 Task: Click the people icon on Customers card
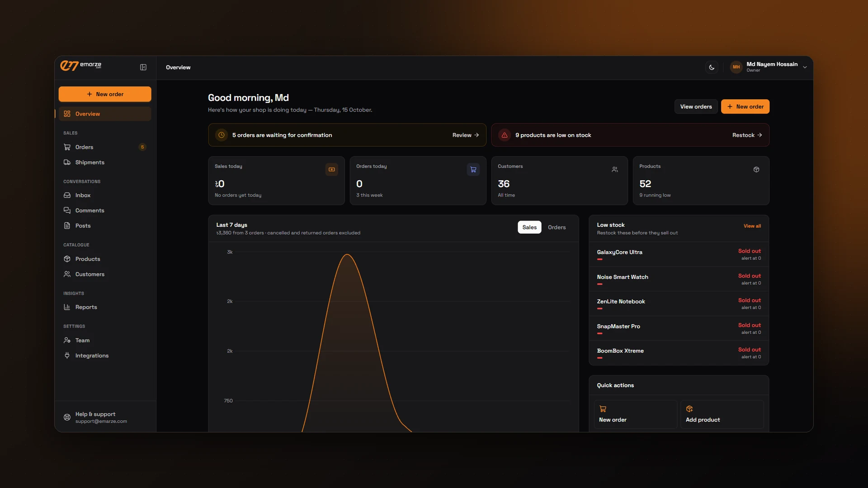click(x=615, y=169)
